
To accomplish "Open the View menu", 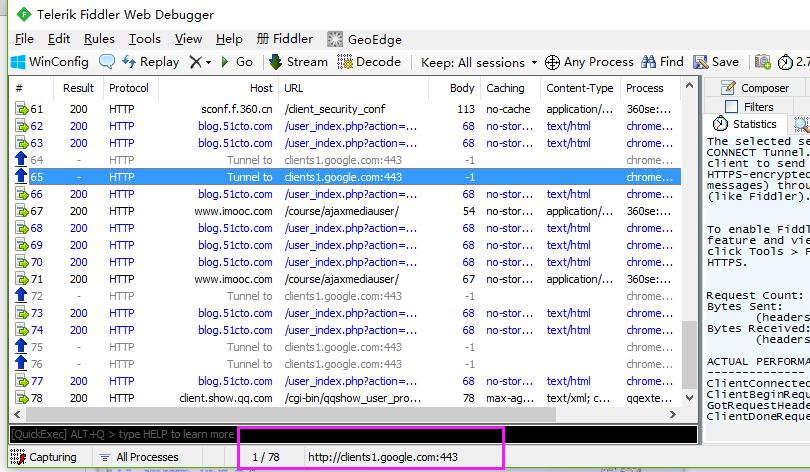I will tap(188, 39).
